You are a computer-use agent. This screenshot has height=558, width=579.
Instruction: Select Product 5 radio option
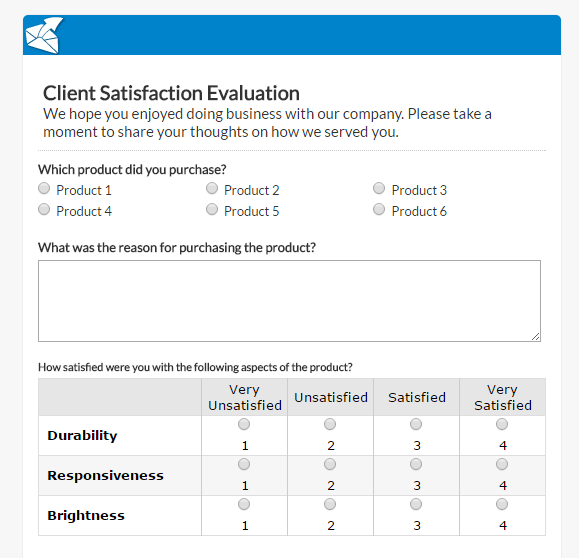pos(212,209)
